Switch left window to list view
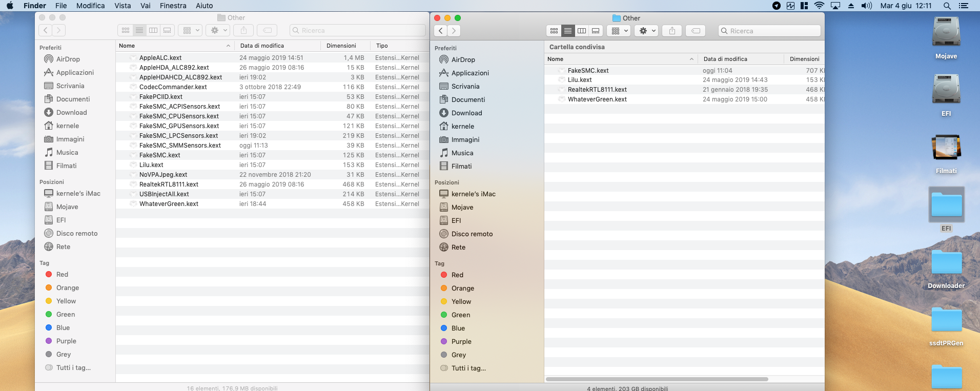The image size is (980, 391). coord(139,30)
